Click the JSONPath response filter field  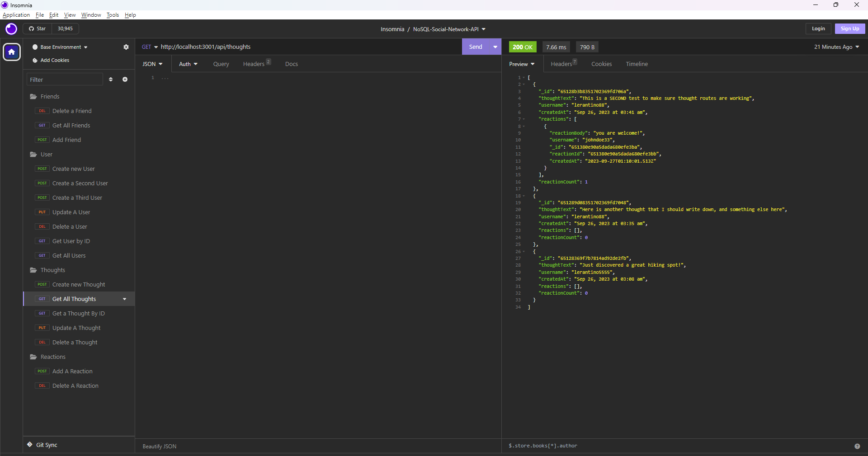coord(678,446)
